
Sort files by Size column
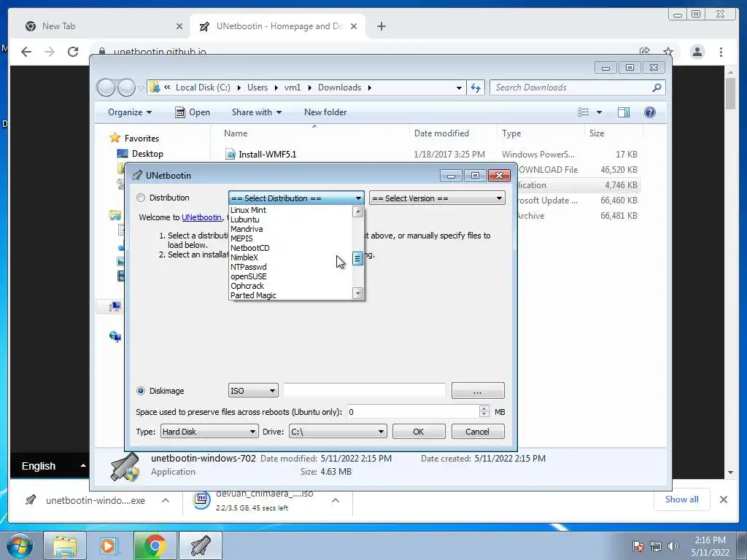click(x=597, y=133)
